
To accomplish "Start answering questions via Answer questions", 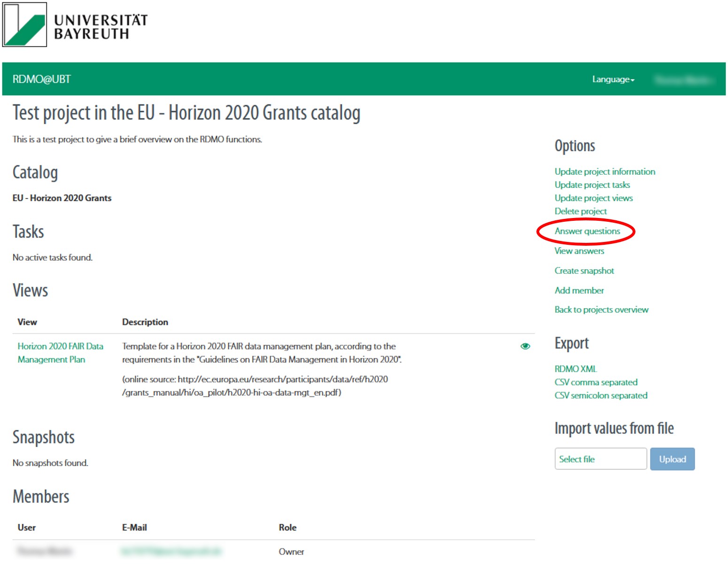I will 587,231.
